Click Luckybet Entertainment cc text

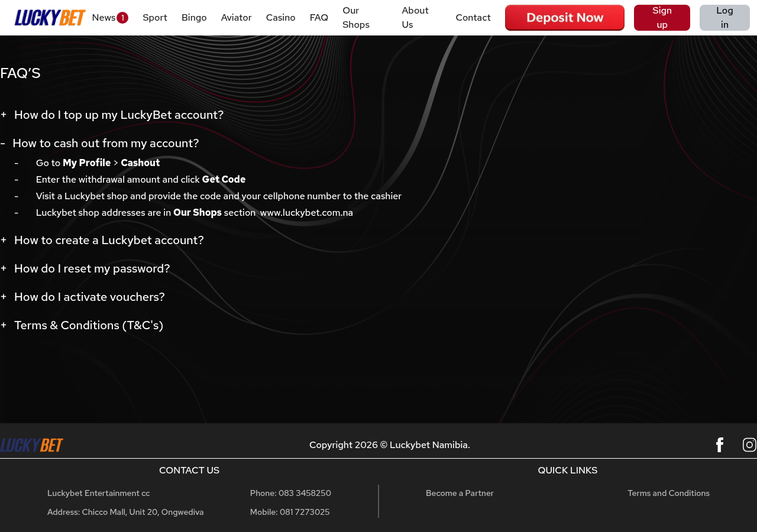click(x=99, y=493)
